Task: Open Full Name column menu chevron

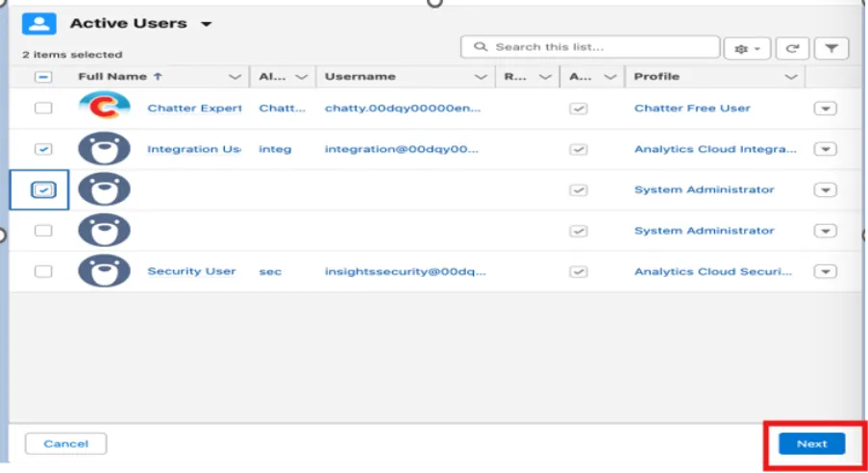Action: 235,77
